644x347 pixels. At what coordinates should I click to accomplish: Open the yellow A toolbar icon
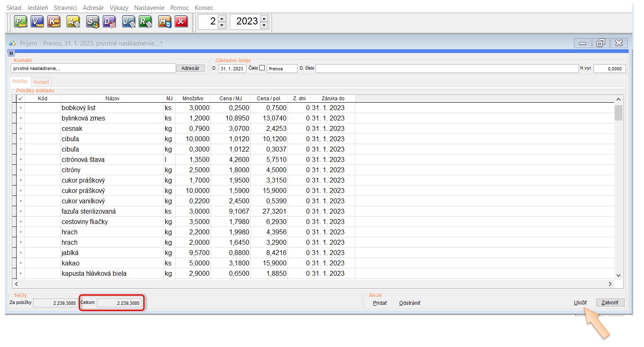[x=73, y=22]
